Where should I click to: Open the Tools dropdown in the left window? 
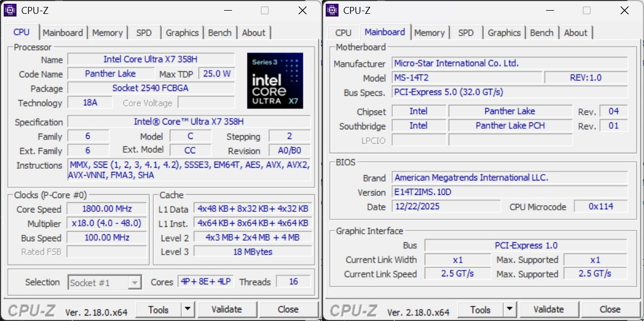click(188, 309)
